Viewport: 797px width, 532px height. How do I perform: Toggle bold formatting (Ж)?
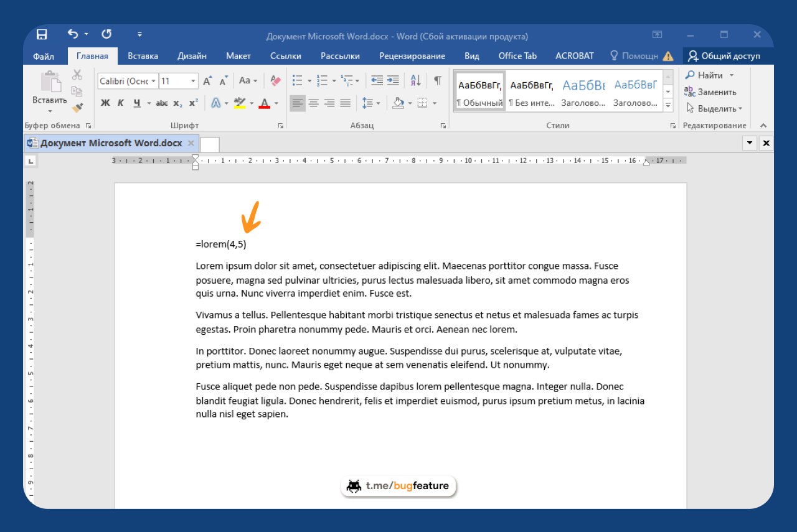point(105,103)
